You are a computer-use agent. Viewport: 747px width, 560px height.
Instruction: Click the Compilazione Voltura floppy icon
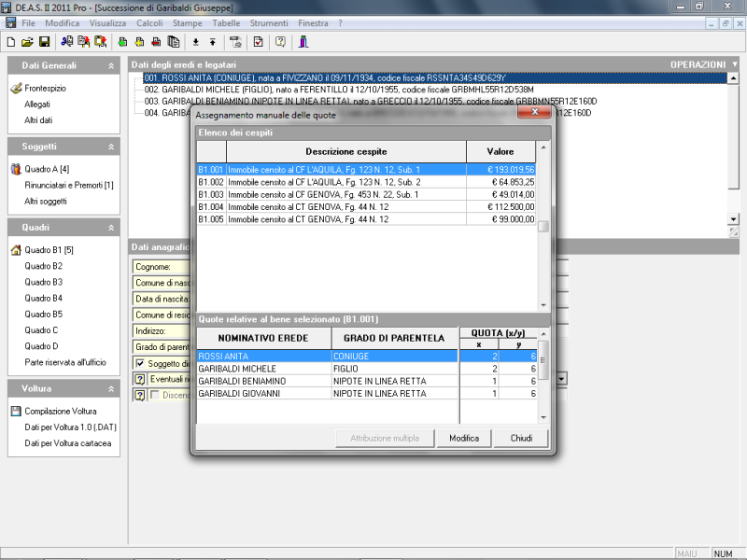(16, 411)
